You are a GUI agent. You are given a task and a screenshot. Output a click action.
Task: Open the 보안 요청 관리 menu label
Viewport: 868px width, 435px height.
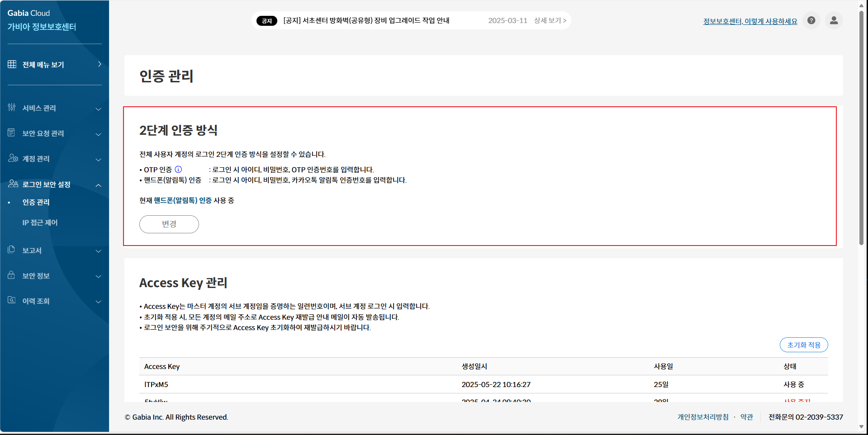point(43,133)
